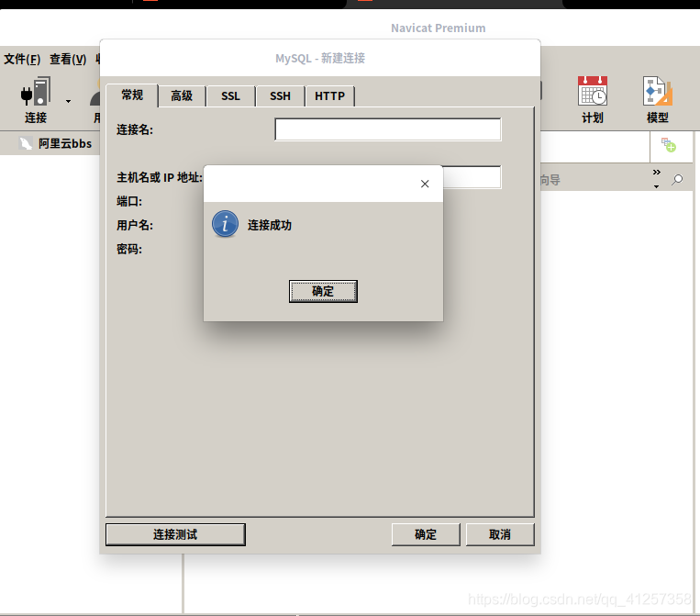Click the 取消 button
This screenshot has width=700, height=616.
[x=500, y=534]
